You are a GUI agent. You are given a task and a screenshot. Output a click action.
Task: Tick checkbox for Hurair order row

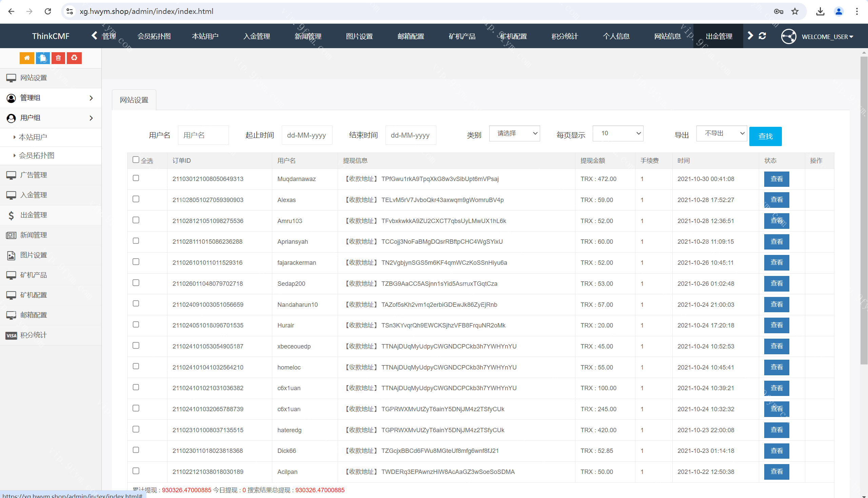point(136,324)
